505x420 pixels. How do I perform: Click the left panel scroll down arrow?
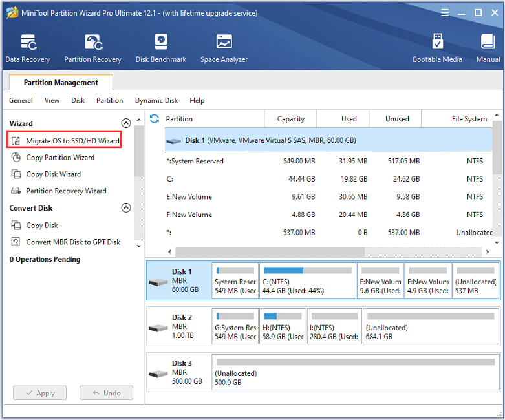click(x=139, y=246)
